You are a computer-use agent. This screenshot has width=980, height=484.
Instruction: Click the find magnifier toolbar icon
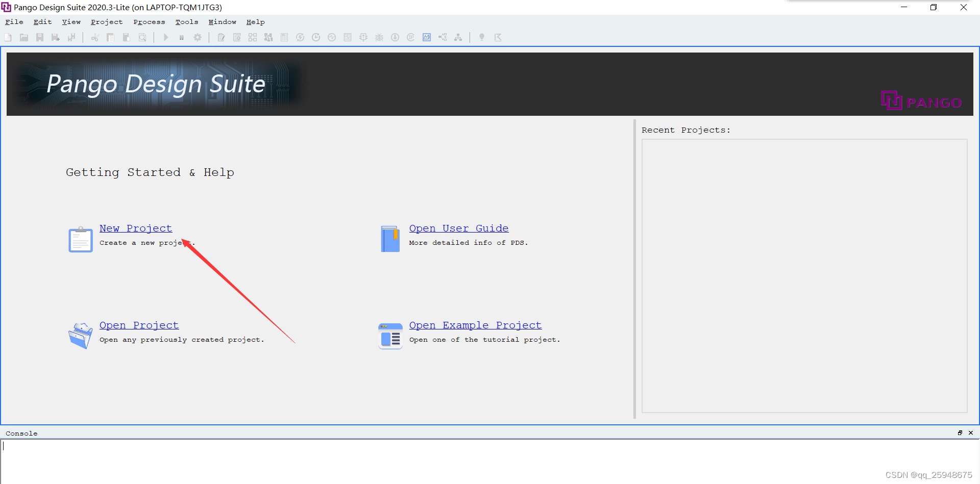point(142,37)
